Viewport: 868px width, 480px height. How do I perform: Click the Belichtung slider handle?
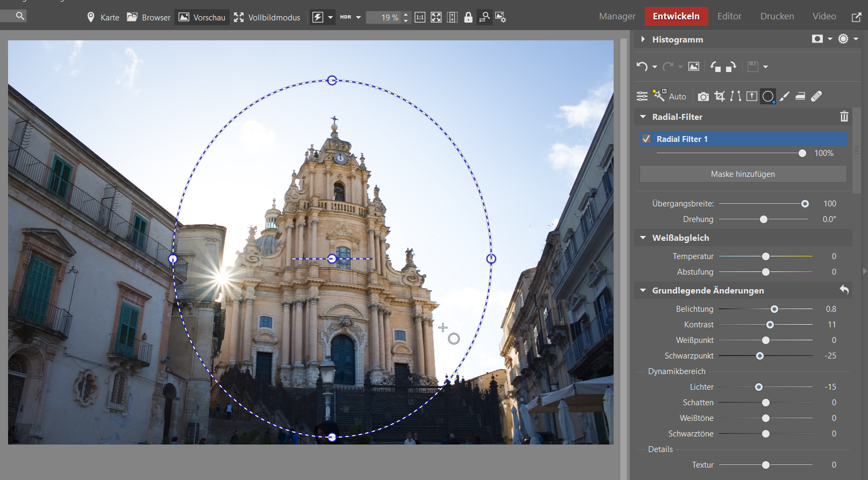(x=774, y=309)
